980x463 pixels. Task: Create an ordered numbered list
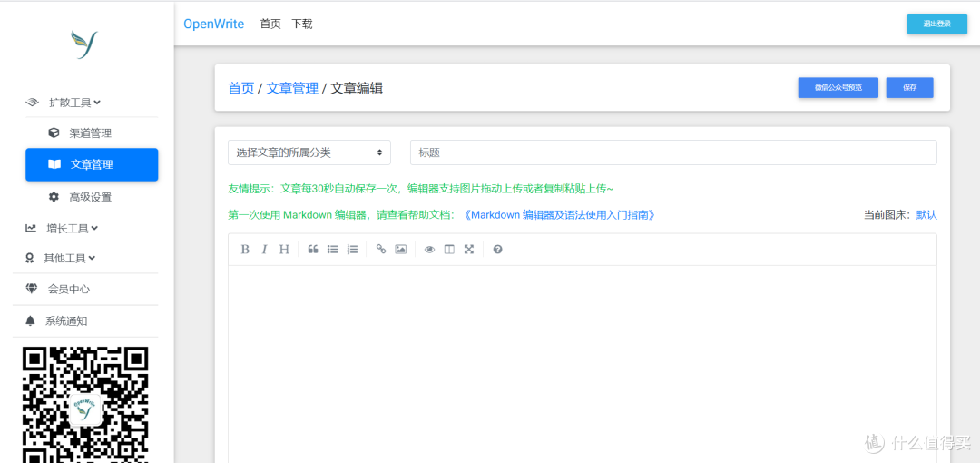[352, 249]
